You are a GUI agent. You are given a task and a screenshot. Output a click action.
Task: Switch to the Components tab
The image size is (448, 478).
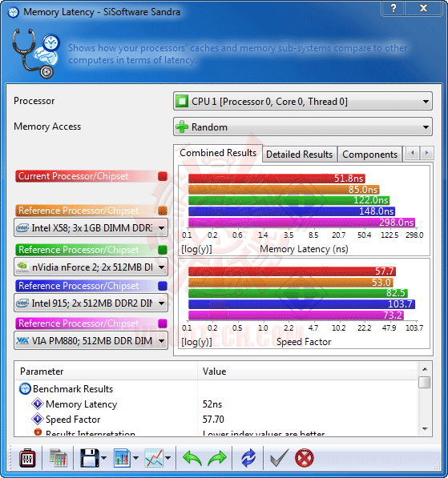point(370,155)
